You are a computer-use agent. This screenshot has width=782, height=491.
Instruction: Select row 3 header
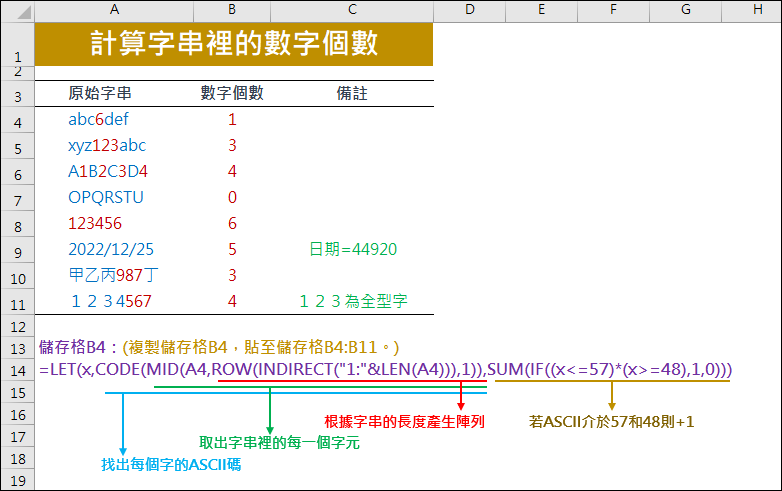[17, 94]
